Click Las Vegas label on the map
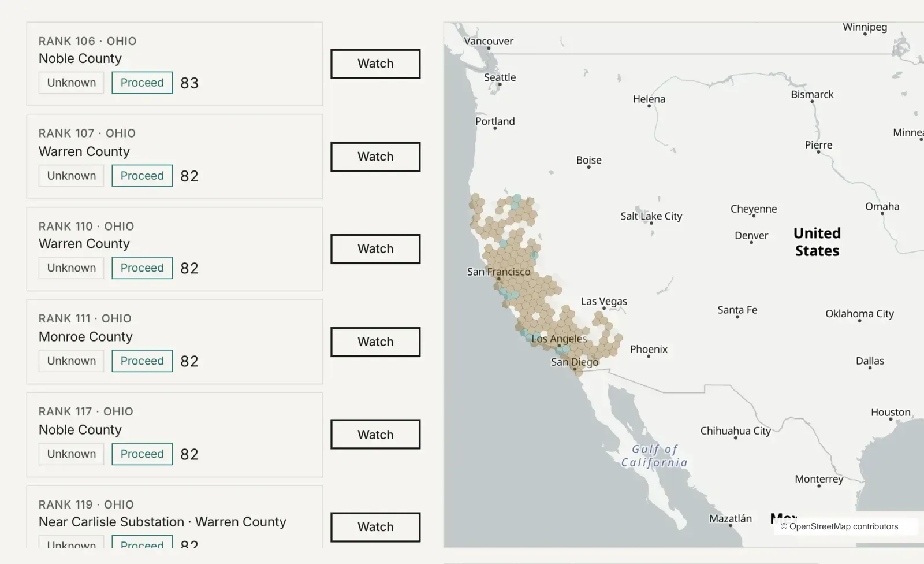Image resolution: width=924 pixels, height=564 pixels. [x=604, y=301]
